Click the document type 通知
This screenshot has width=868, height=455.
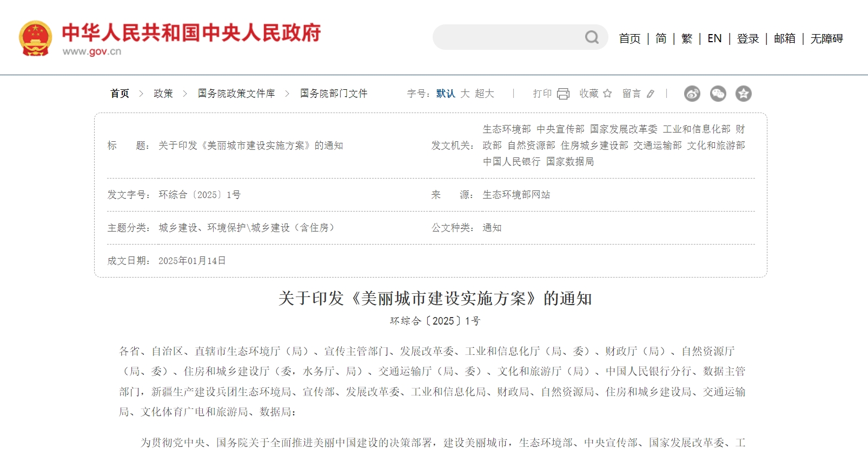pyautogui.click(x=492, y=228)
